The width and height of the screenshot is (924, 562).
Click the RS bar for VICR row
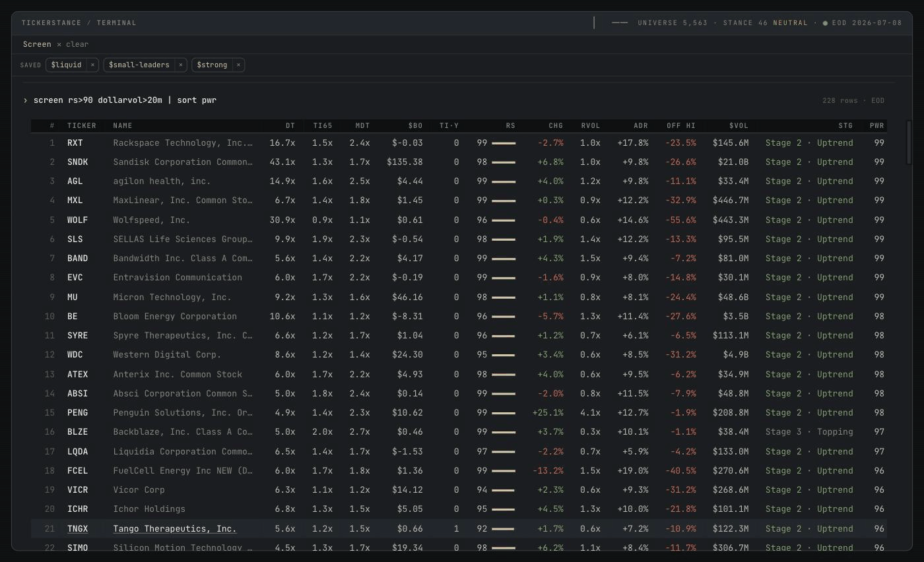point(503,490)
